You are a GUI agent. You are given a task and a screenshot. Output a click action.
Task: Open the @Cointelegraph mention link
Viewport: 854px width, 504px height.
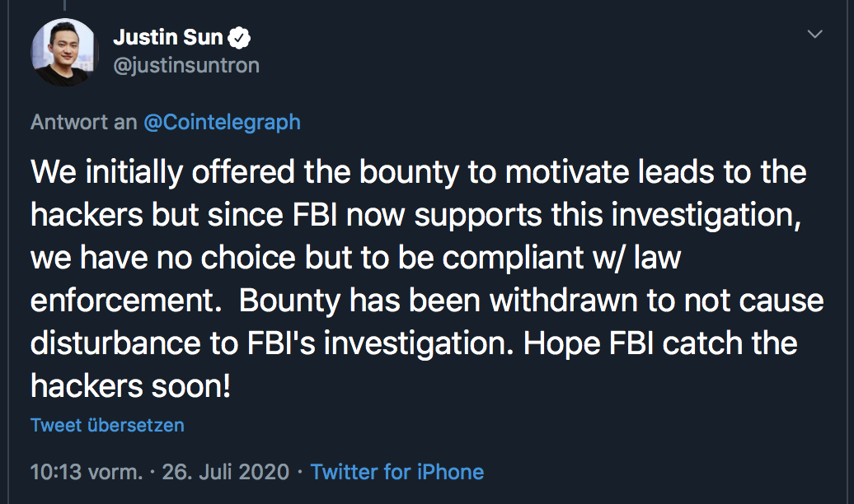222,123
